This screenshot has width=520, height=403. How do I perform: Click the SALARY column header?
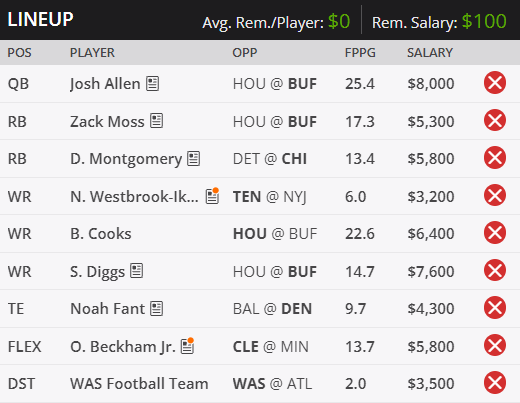coord(430,53)
